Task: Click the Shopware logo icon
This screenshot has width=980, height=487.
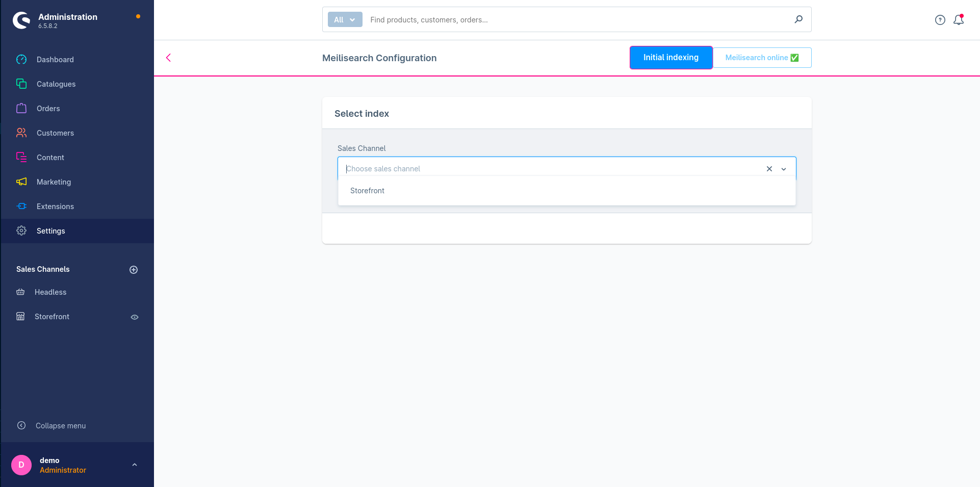Action: click(21, 20)
